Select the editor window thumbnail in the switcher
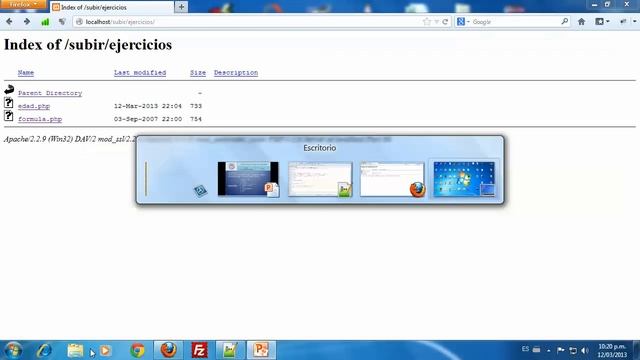The height and width of the screenshot is (360, 640). pyautogui.click(x=320, y=179)
